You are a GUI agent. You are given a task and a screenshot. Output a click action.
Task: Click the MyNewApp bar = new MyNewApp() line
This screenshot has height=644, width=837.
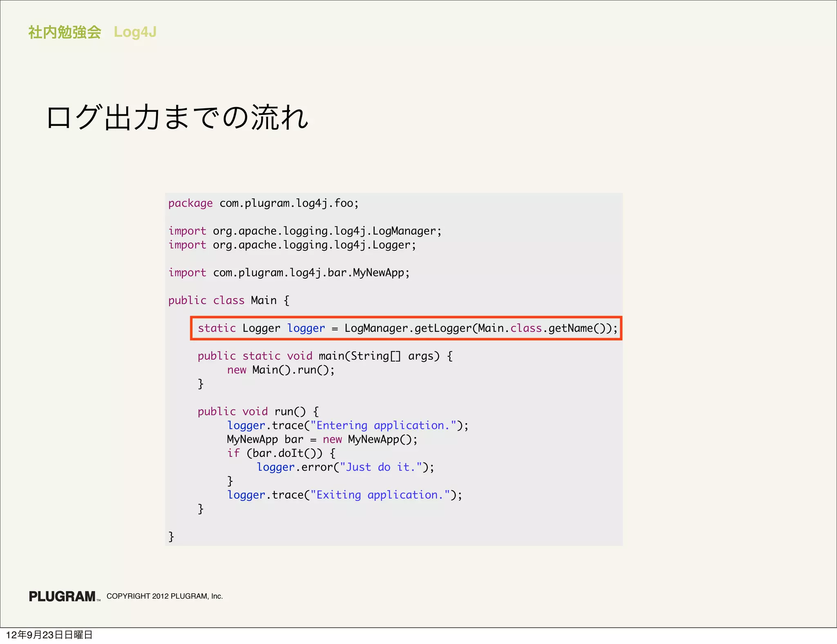tap(322, 439)
